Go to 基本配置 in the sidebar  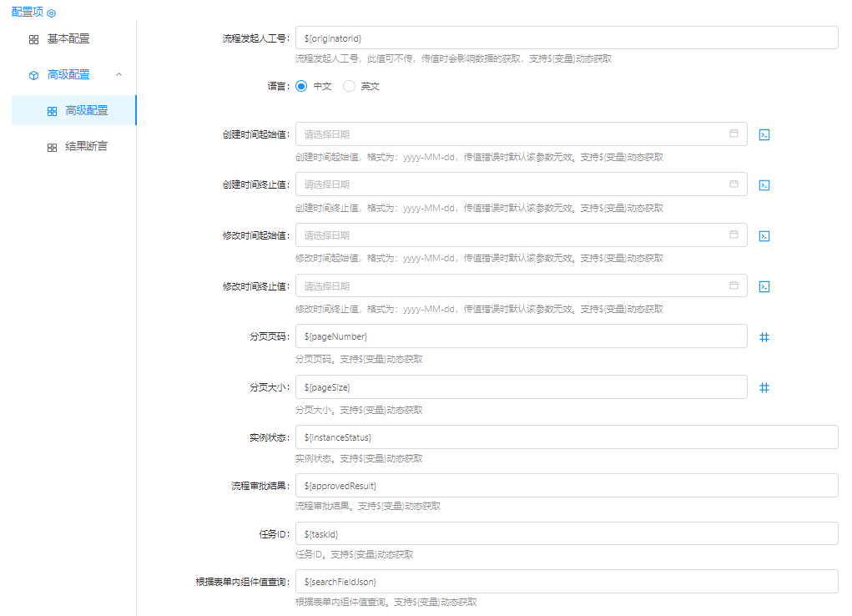[x=68, y=38]
